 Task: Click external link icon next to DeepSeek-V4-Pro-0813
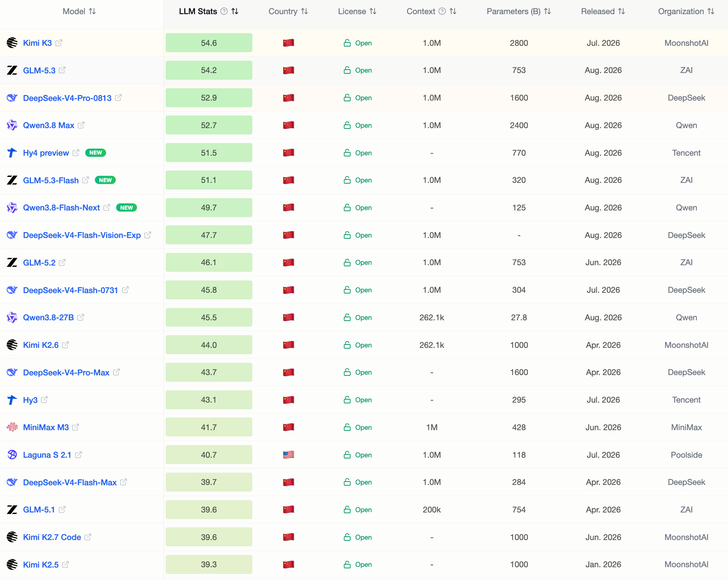click(x=118, y=98)
